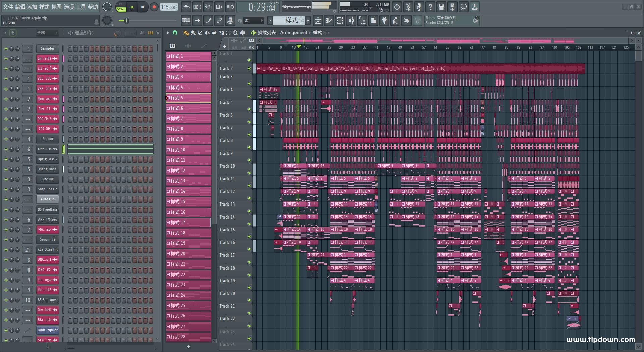This screenshot has width=644, height=352.
Task: Expand the playlist options arrow menu
Action: [x=168, y=33]
